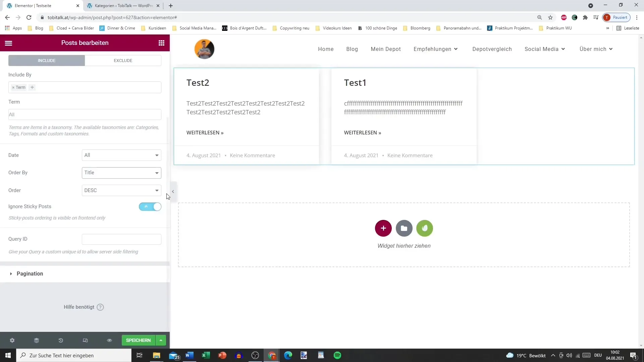Click the add template folder button
This screenshot has width=644, height=362.
404,228
